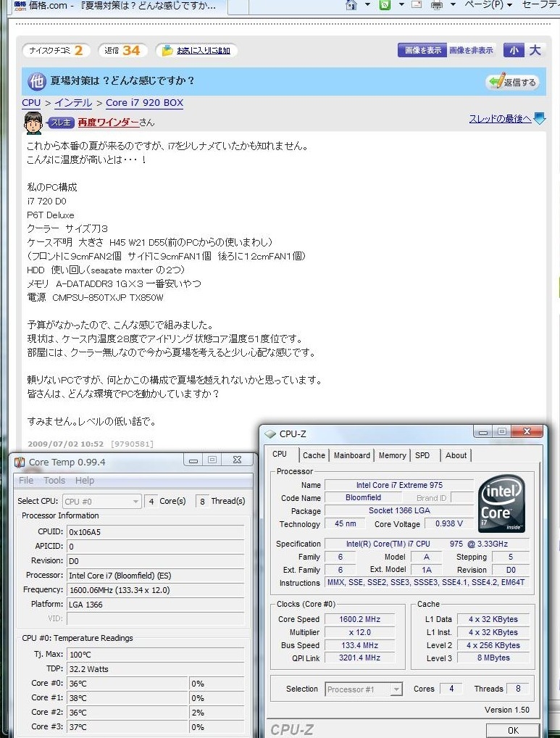Open Processor #1 selection dropdown
Image resolution: width=560 pixels, height=738 pixels.
(364, 689)
